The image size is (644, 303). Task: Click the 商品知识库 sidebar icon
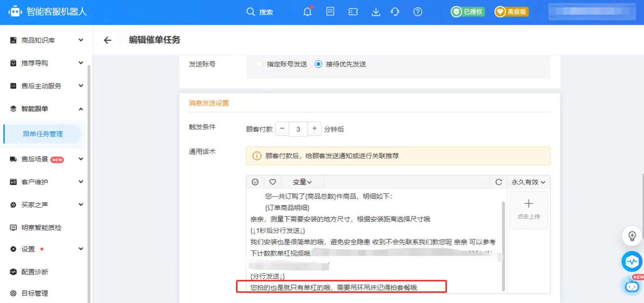pos(13,40)
